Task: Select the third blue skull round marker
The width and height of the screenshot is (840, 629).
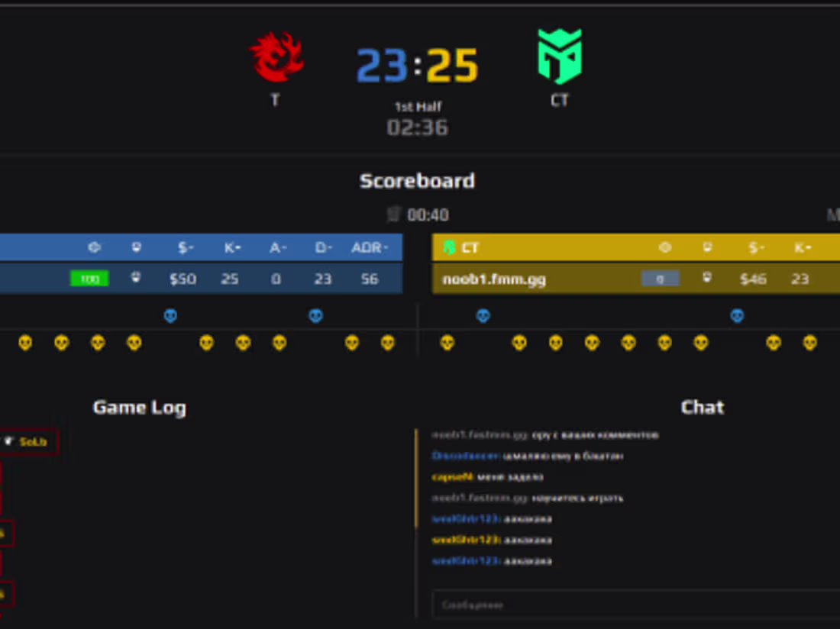Action: click(x=483, y=316)
